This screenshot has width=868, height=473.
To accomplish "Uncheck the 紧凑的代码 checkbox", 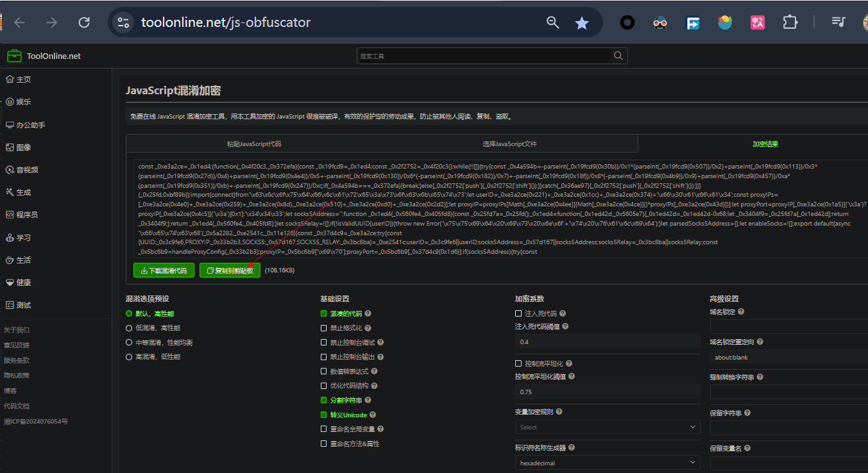I will (x=324, y=314).
